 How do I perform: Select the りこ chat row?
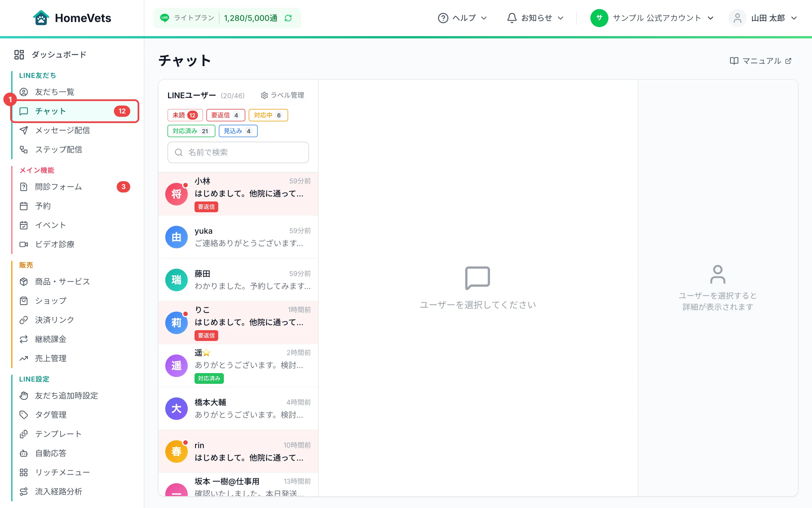point(238,323)
